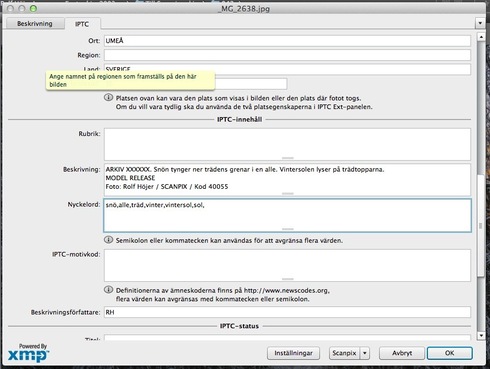Click the scrollbar up arrow
Image resolution: width=490 pixels, height=369 pixels.
(x=481, y=37)
